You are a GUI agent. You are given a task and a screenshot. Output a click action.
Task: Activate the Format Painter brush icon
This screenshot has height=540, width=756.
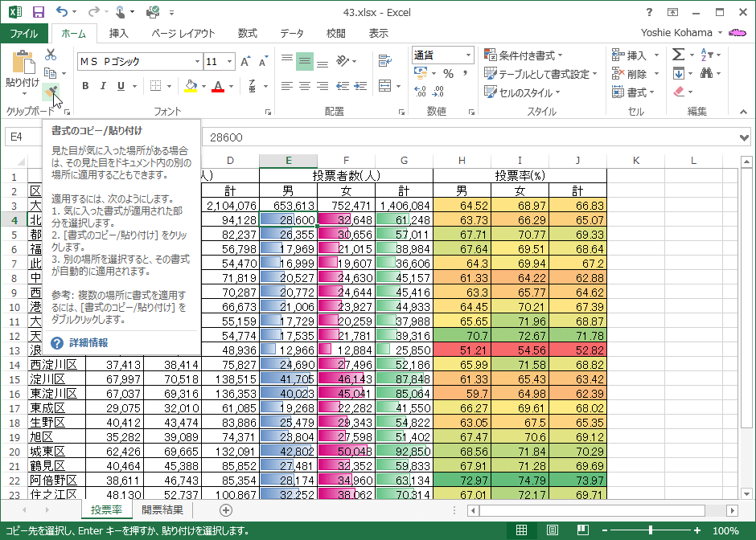pyautogui.click(x=51, y=92)
